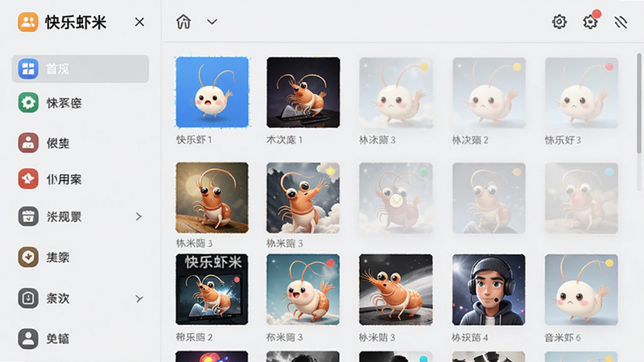Click the dark gray calendar sidebar icon
Screen dimensions: 644x362
[28, 216]
